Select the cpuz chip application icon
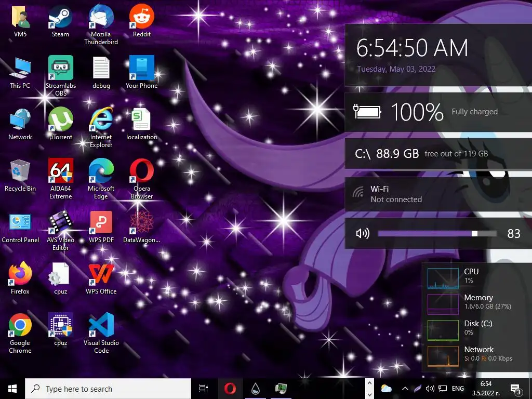 tap(60, 330)
